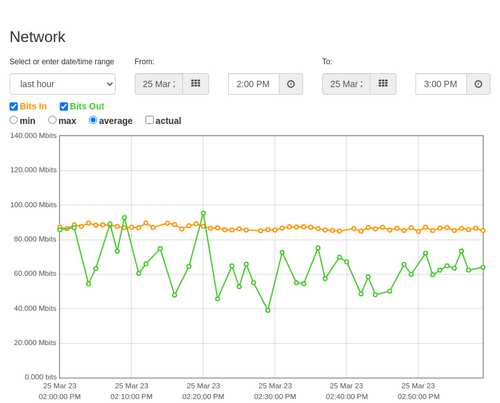The height and width of the screenshot is (403, 500).
Task: Click the '20.000 Mbits' y-axis label
Action: [35, 343]
